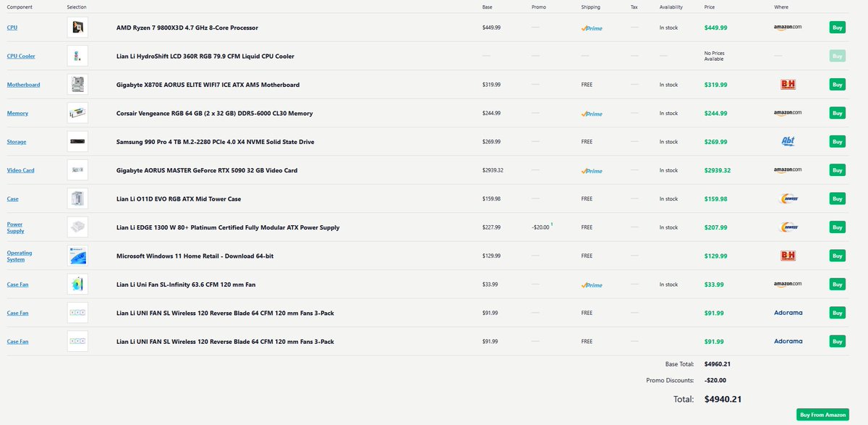Screen dimensions: 868x425
Task: Click the Base Total $4960.21 value
Action: pyautogui.click(x=716, y=364)
